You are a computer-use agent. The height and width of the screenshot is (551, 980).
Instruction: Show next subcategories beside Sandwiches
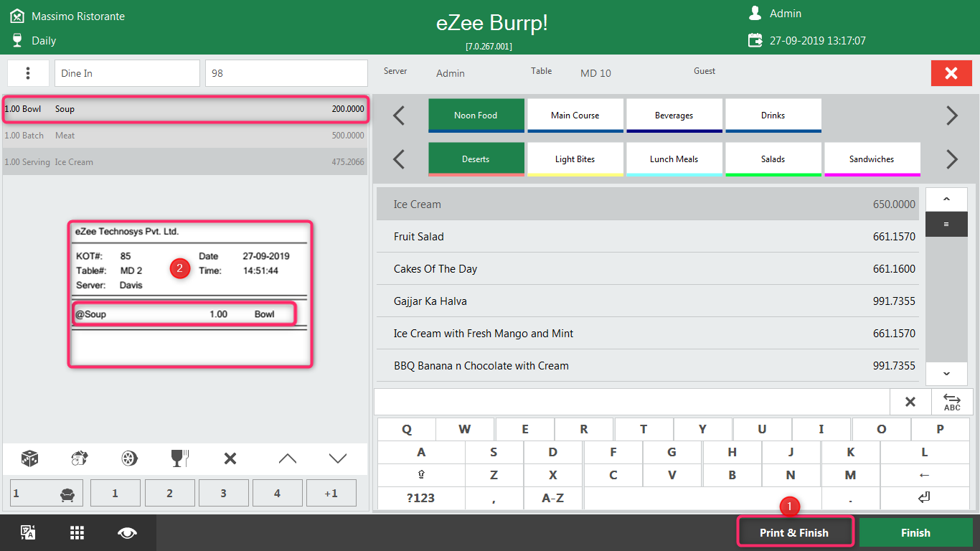[x=952, y=159]
